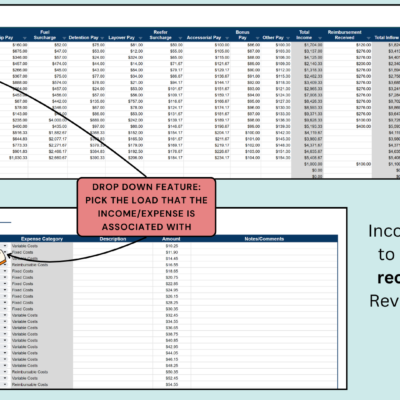Click the $4,000.00 Fuel Surcharge cell
This screenshot has width=400, height=400.
(x=48, y=120)
